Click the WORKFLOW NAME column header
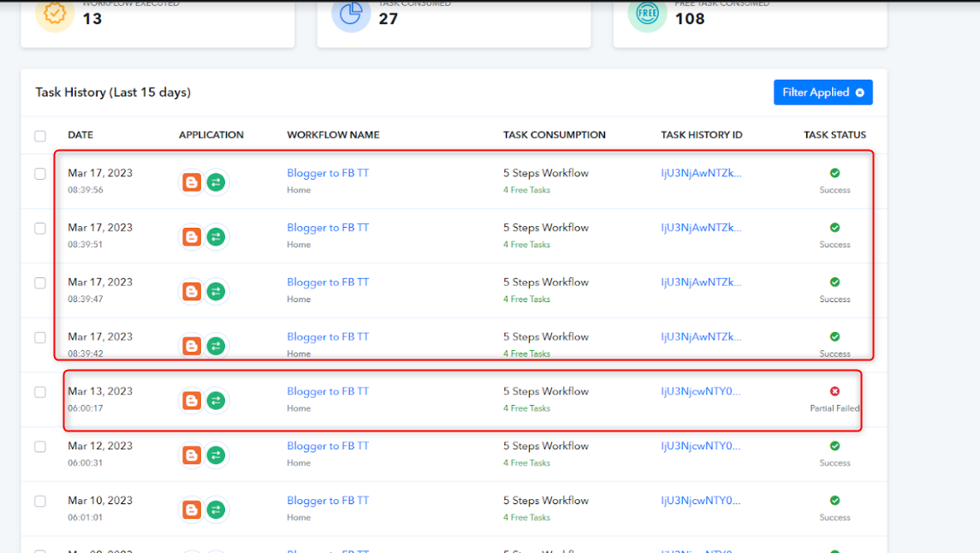 point(333,135)
